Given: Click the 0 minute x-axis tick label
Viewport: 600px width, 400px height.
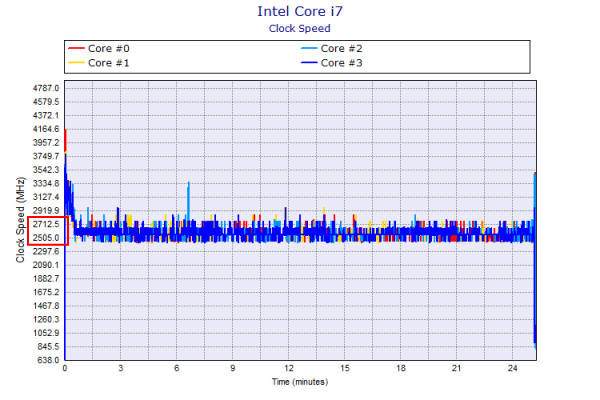Looking at the screenshot, I should click(x=65, y=368).
